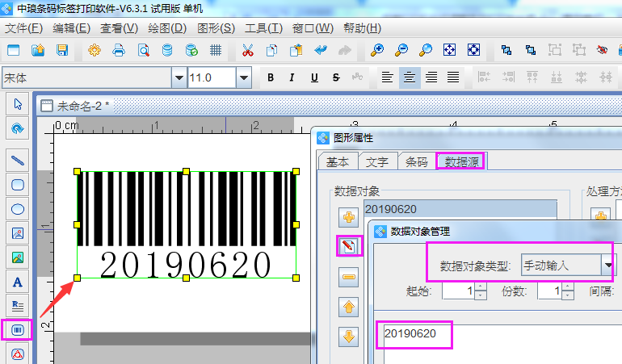622x364 pixels.
Task: Select the 20190620 data object entry
Action: tap(460, 209)
